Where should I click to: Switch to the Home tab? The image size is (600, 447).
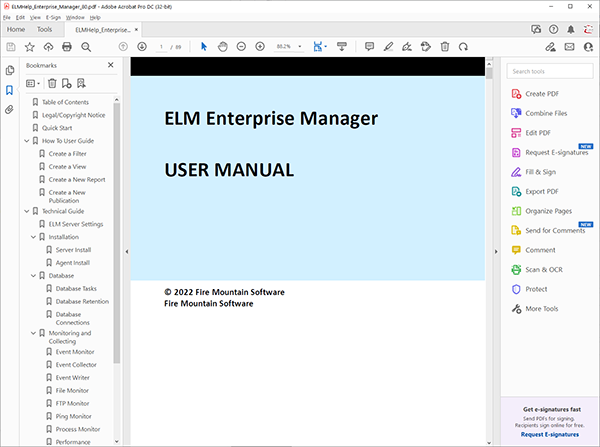[16, 29]
